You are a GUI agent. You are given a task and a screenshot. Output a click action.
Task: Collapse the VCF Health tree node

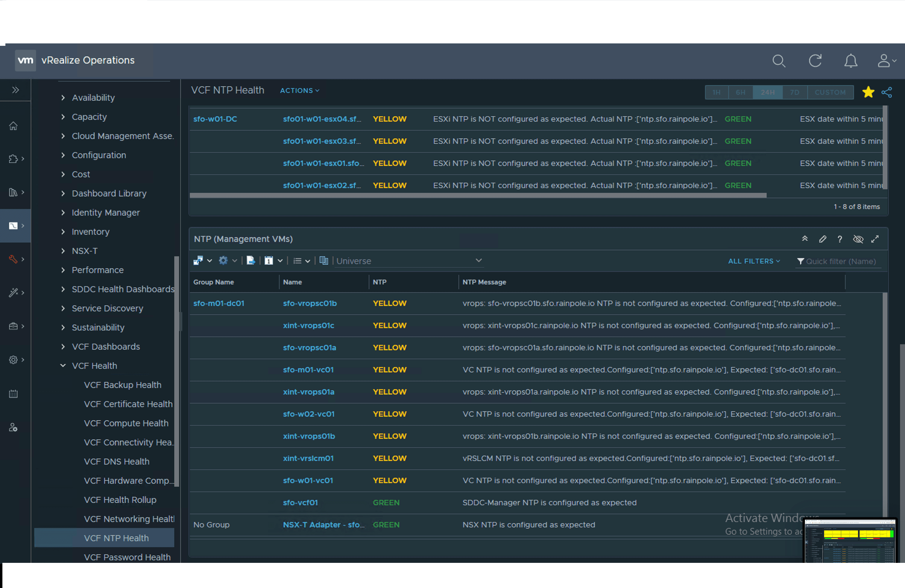pos(63,366)
